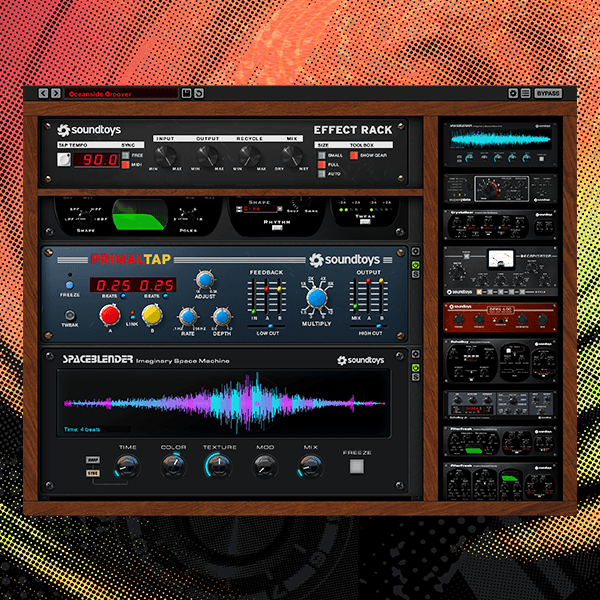Click the PrimalTap Multiply knob
This screenshot has height=600, width=600.
pyautogui.click(x=315, y=297)
